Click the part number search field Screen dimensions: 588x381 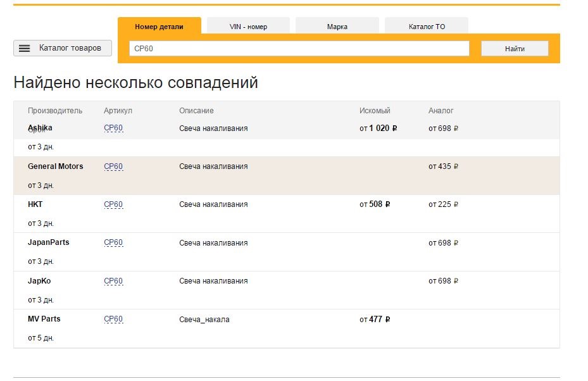(299, 49)
